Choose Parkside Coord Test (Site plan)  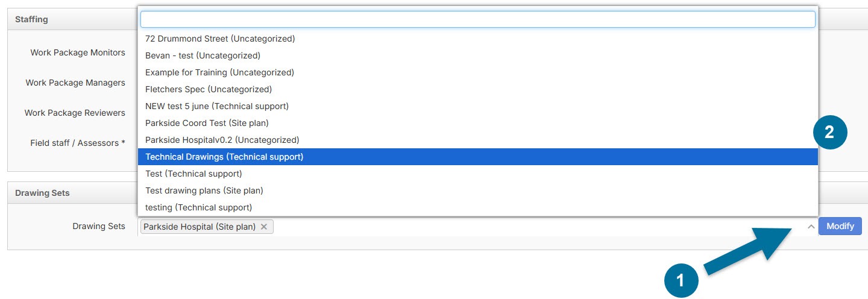(x=207, y=123)
